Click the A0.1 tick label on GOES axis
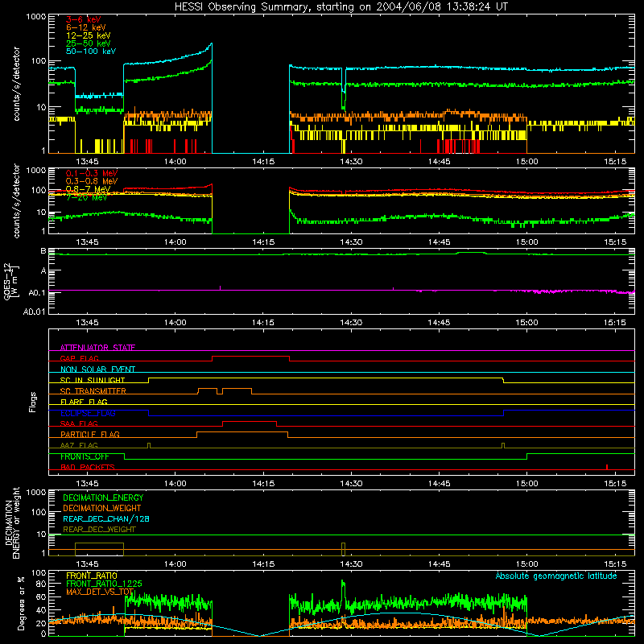Image resolution: width=644 pixels, height=644 pixels. point(36,293)
